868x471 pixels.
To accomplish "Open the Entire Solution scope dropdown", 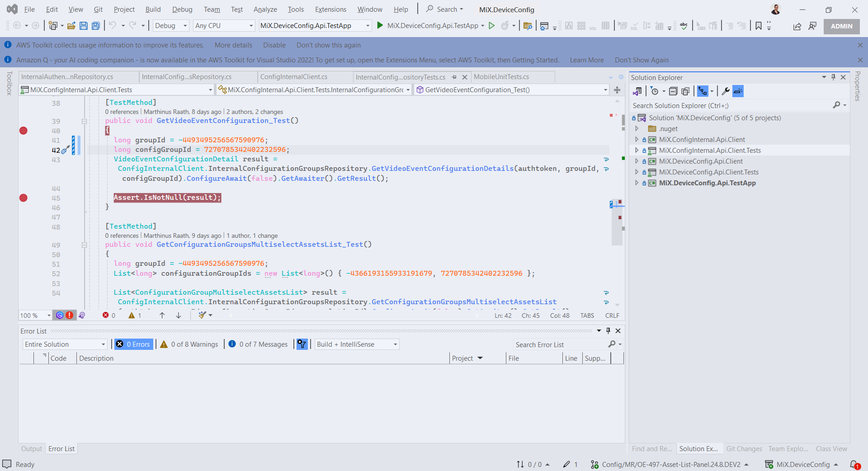I will [x=65, y=344].
